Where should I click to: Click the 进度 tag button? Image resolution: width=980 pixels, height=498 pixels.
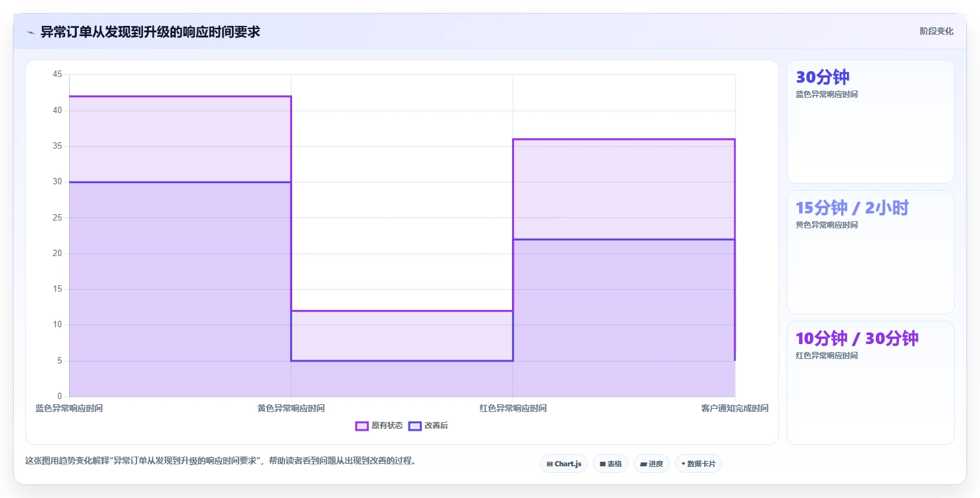(x=652, y=464)
